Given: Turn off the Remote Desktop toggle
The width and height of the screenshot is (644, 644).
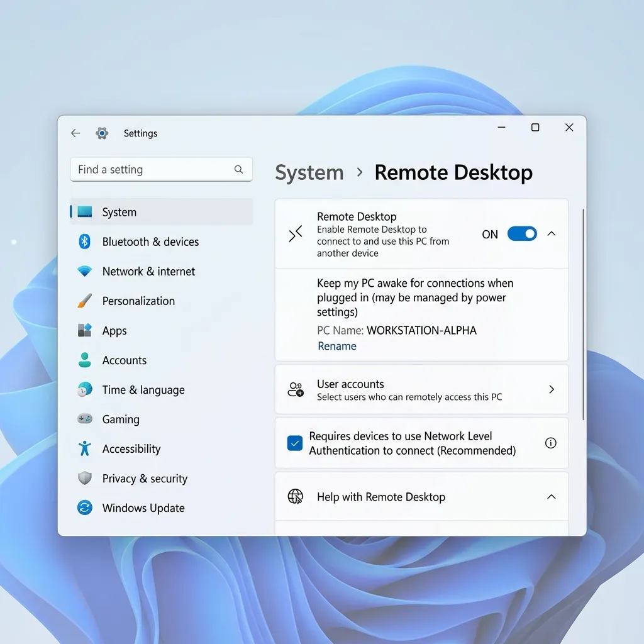Looking at the screenshot, I should tap(522, 234).
